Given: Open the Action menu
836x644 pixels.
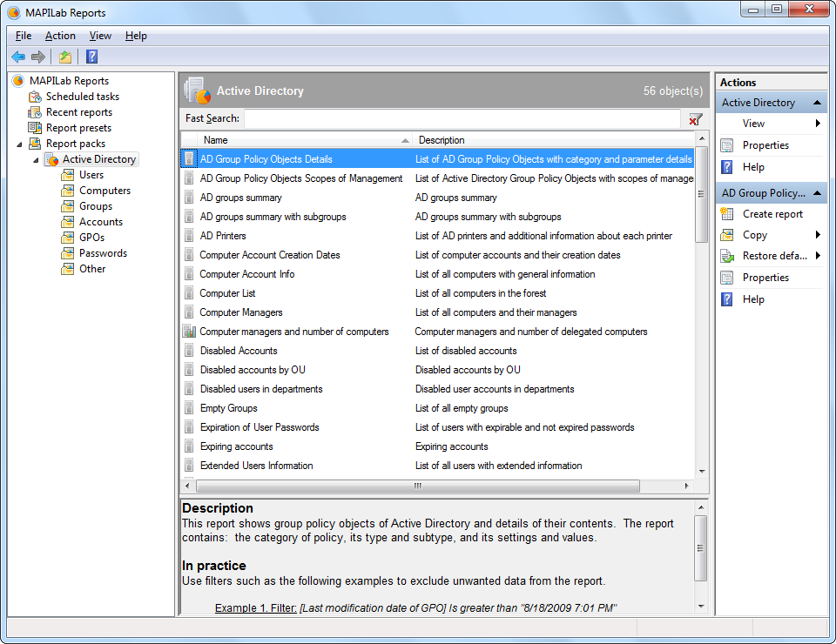Looking at the screenshot, I should (60, 36).
